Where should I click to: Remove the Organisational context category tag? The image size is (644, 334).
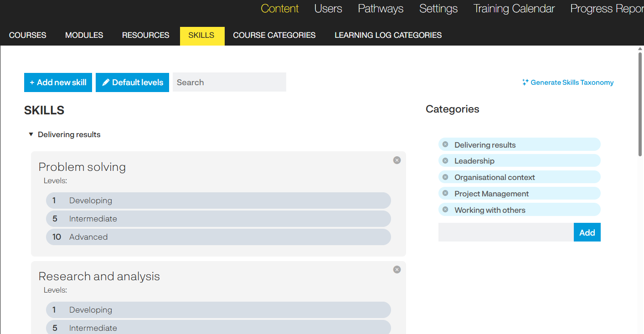coord(445,177)
